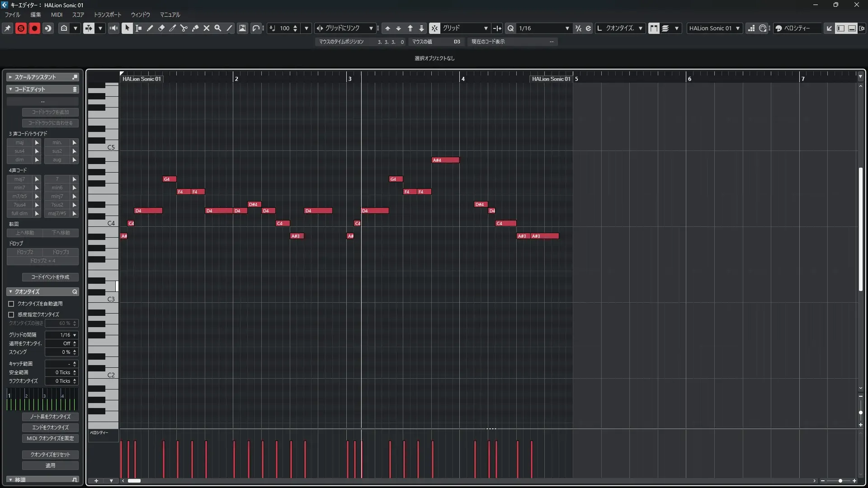The height and width of the screenshot is (488, 868).
Task: Collapse the コードエディット section
Action: [10, 89]
